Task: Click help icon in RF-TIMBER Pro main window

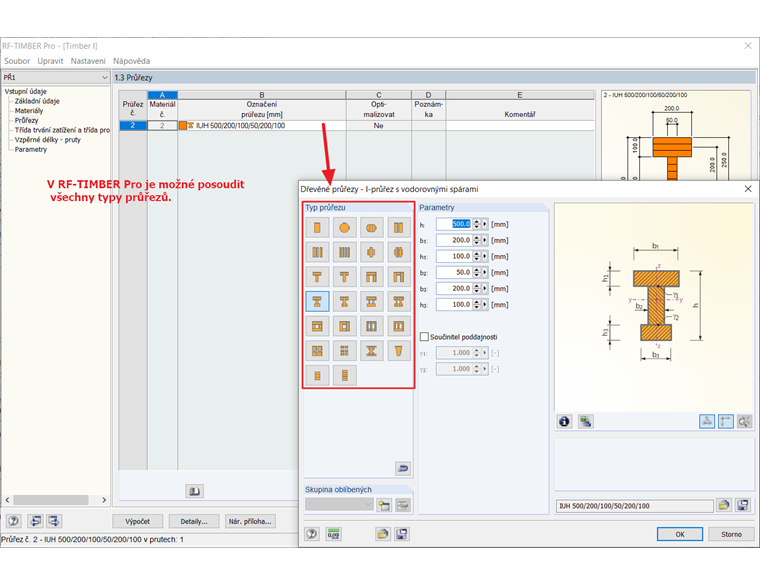Action: tap(14, 521)
